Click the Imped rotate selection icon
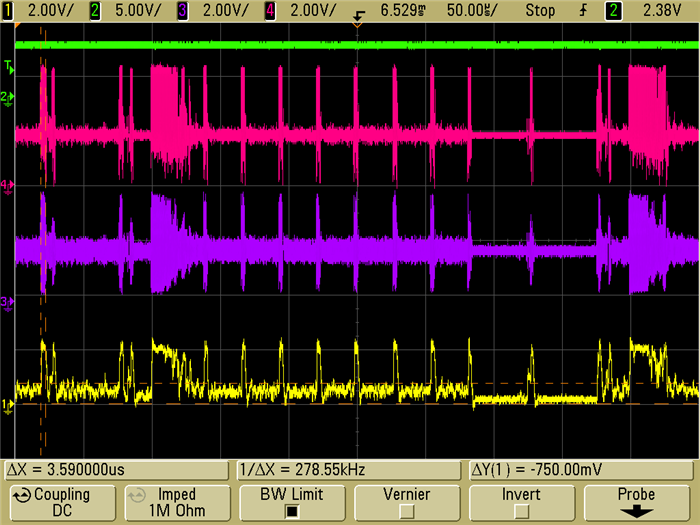Image resolution: width=700 pixels, height=525 pixels. [137, 495]
